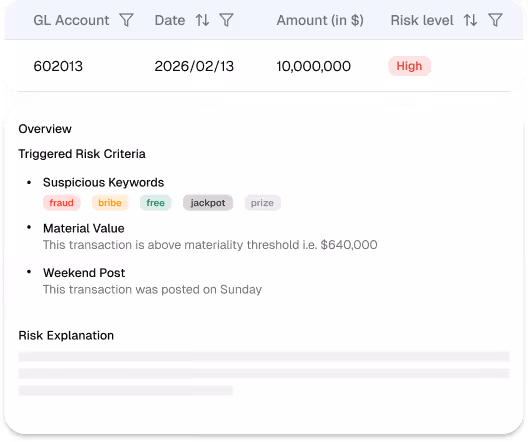Click the prize keyword tag
This screenshot has height=442, width=528.
262,203
